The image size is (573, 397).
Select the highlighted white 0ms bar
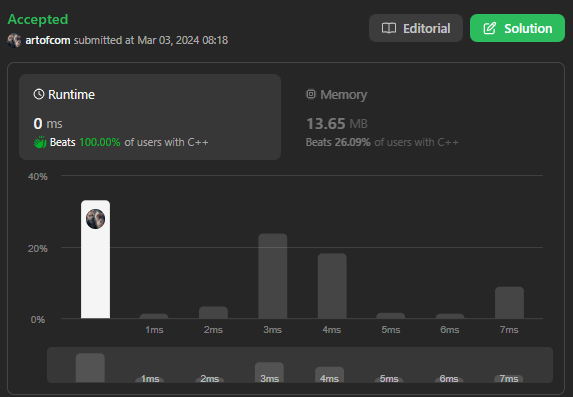[x=95, y=259]
